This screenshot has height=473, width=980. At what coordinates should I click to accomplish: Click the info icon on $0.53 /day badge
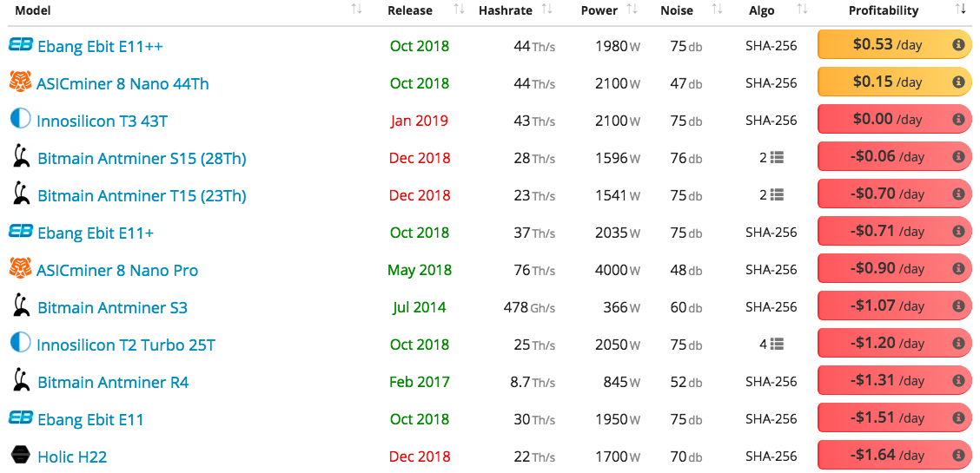(957, 45)
